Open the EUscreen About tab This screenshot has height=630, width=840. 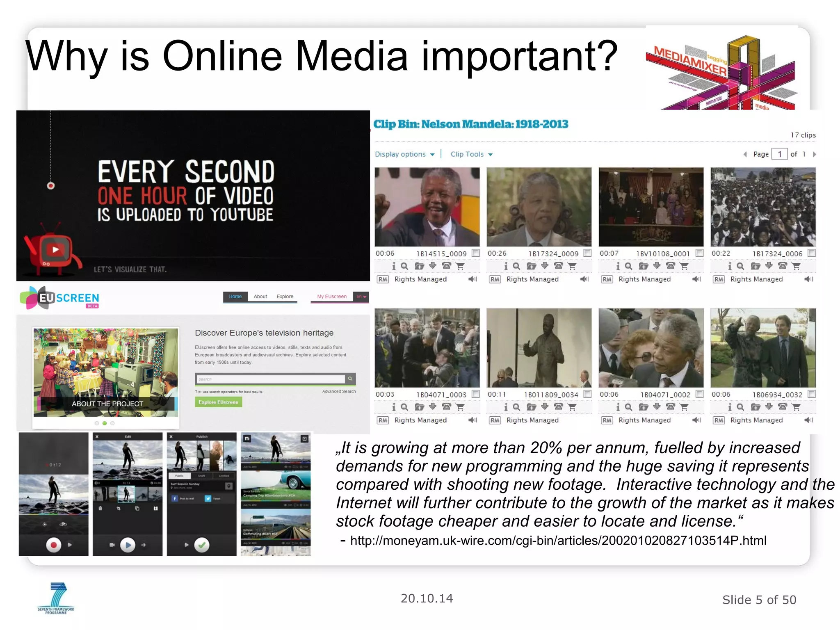point(260,297)
